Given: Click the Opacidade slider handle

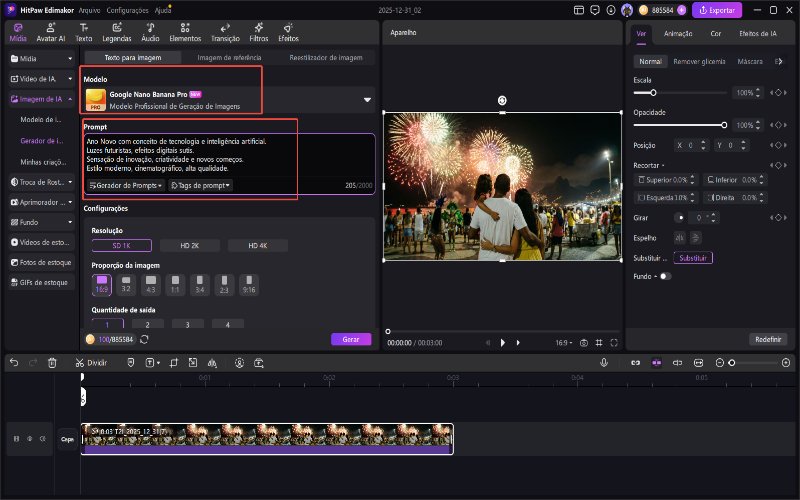Looking at the screenshot, I should click(724, 125).
